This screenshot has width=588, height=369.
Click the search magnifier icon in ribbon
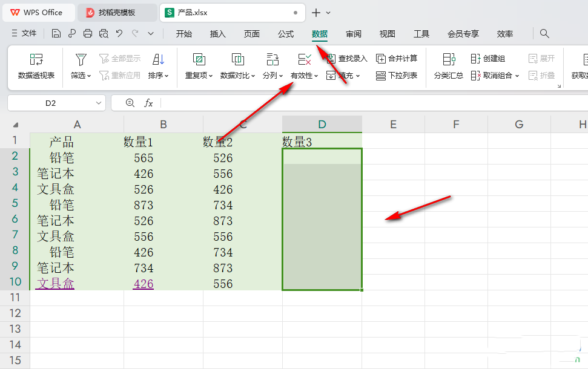[544, 34]
